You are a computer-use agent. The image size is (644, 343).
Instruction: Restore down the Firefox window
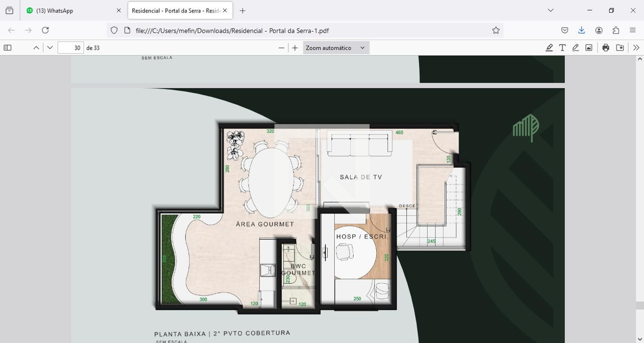click(x=611, y=10)
